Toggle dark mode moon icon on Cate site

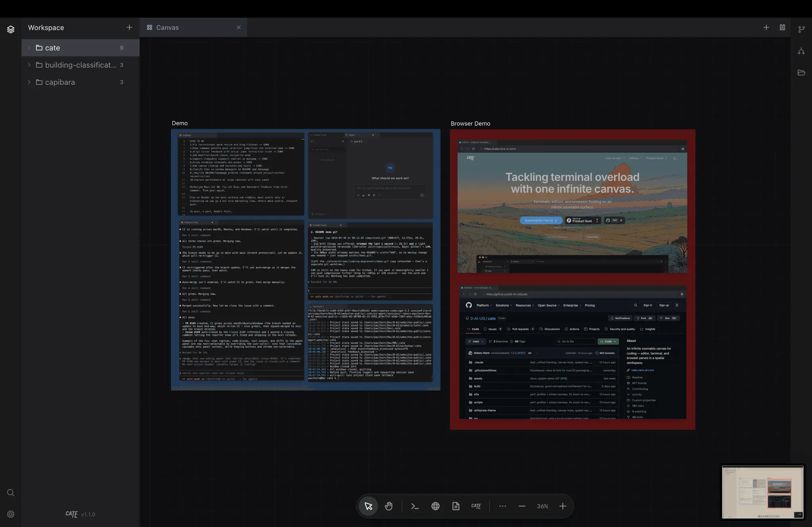[x=675, y=158]
